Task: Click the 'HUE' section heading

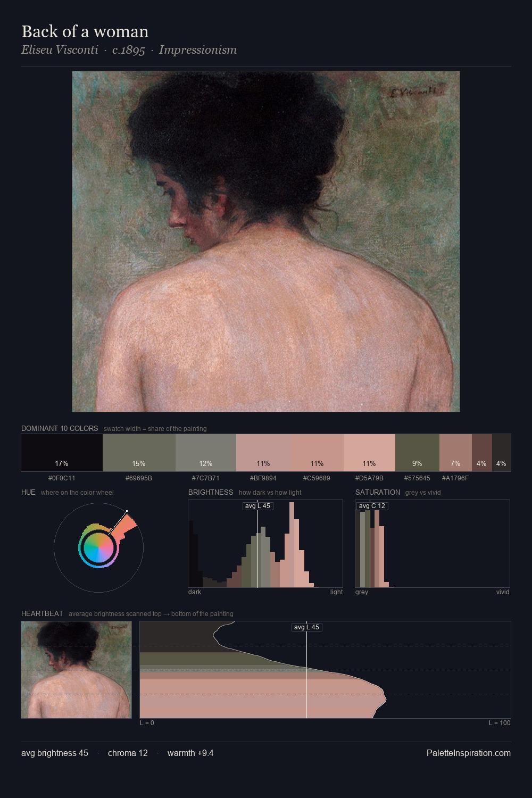Action: (28, 492)
